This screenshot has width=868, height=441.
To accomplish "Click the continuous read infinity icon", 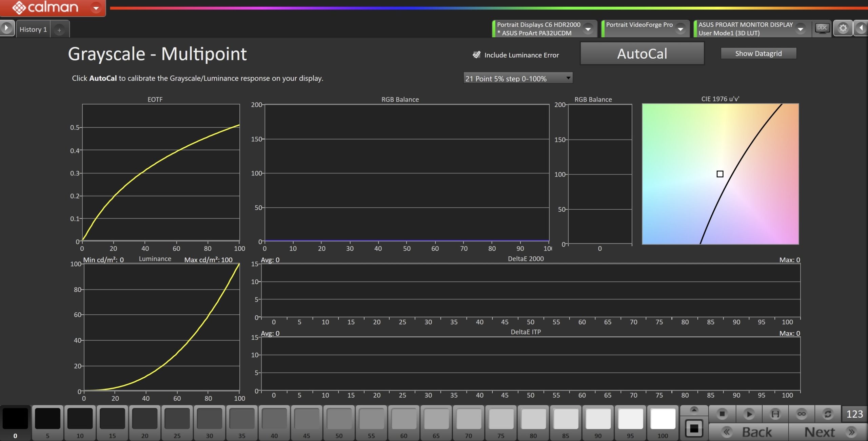I will pyautogui.click(x=802, y=414).
